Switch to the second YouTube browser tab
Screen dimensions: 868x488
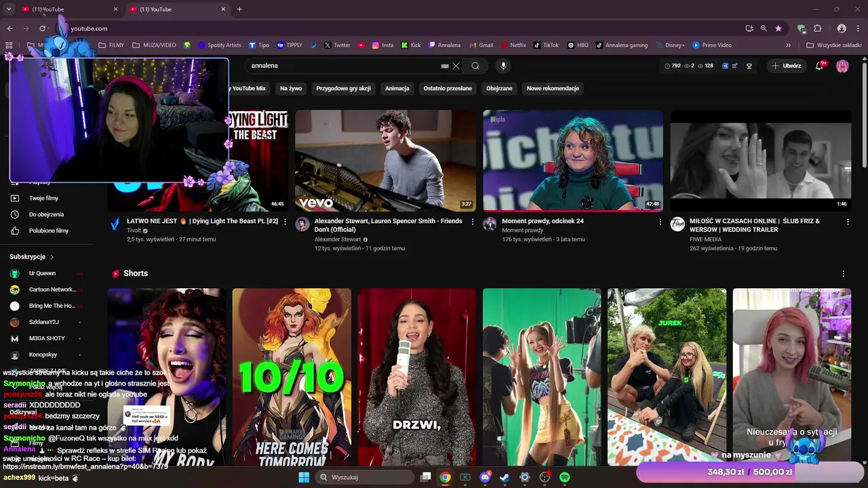[175, 9]
